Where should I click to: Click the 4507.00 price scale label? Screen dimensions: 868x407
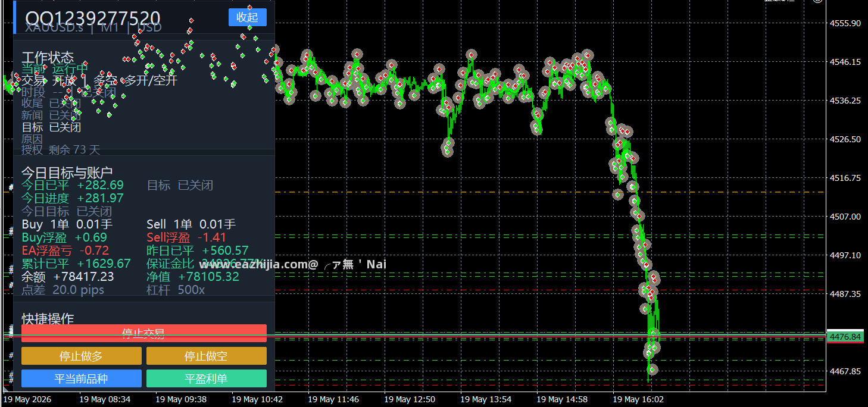(845, 217)
